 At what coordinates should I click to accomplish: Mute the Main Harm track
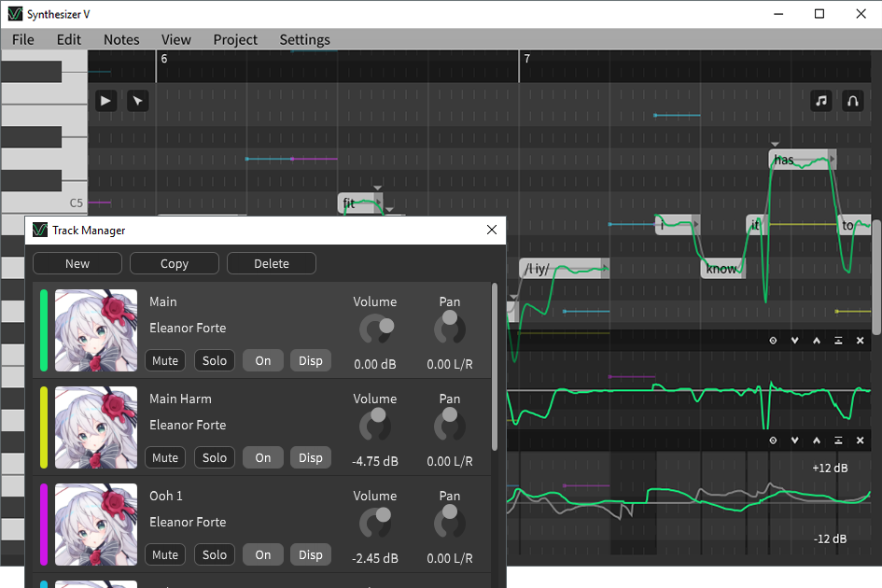(x=165, y=458)
